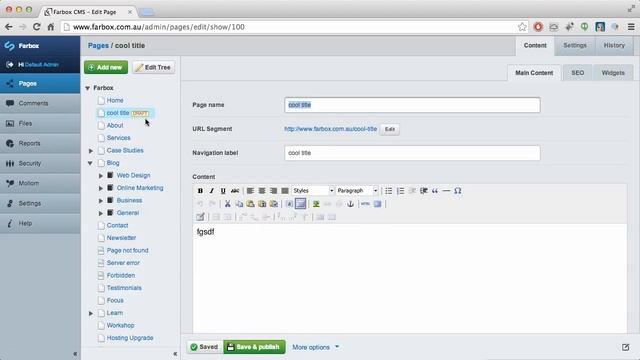Toggle underline formatting in the editor
Viewport: 640px width, 360px height.
click(223, 191)
